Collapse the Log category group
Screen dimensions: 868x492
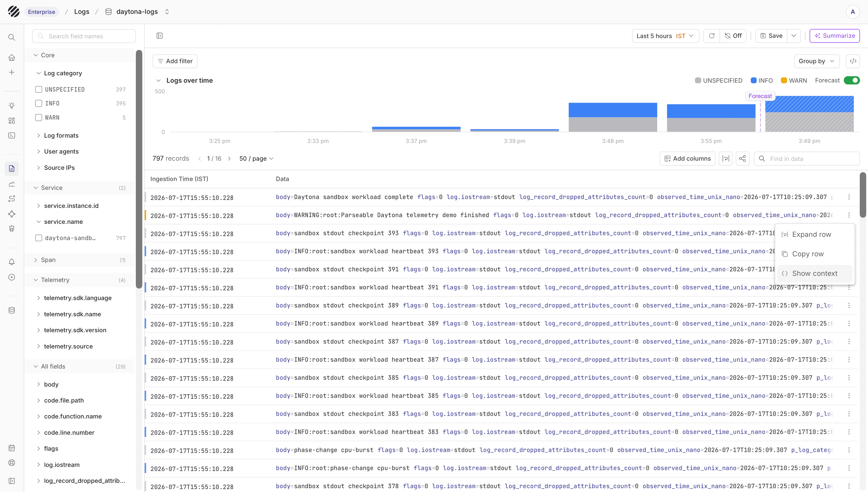pyautogui.click(x=39, y=73)
